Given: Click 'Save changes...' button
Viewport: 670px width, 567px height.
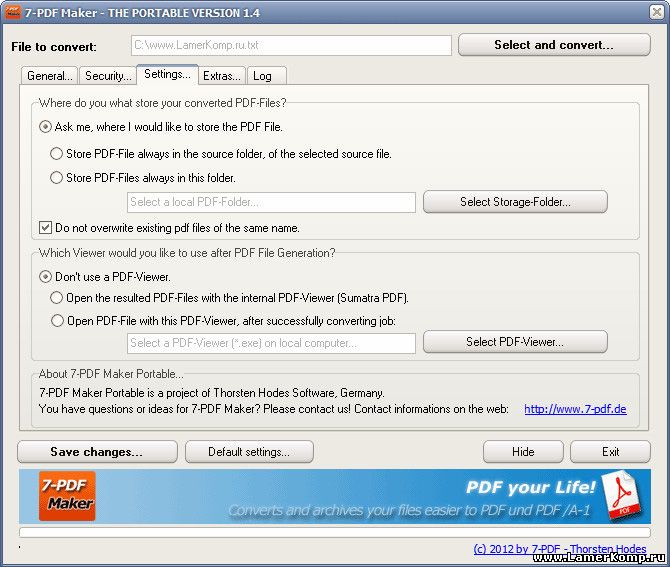Looking at the screenshot, I should 97,452.
